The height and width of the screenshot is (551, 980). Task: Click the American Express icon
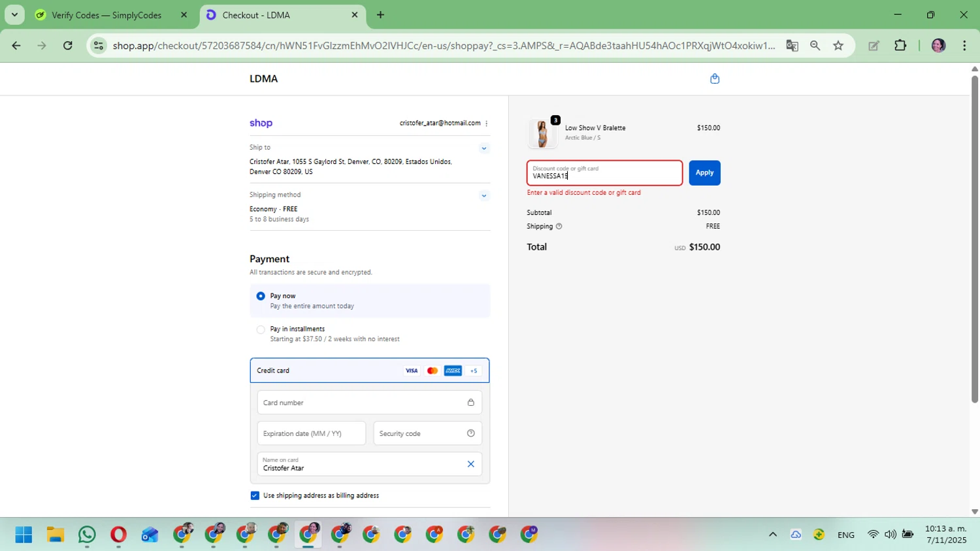point(453,371)
